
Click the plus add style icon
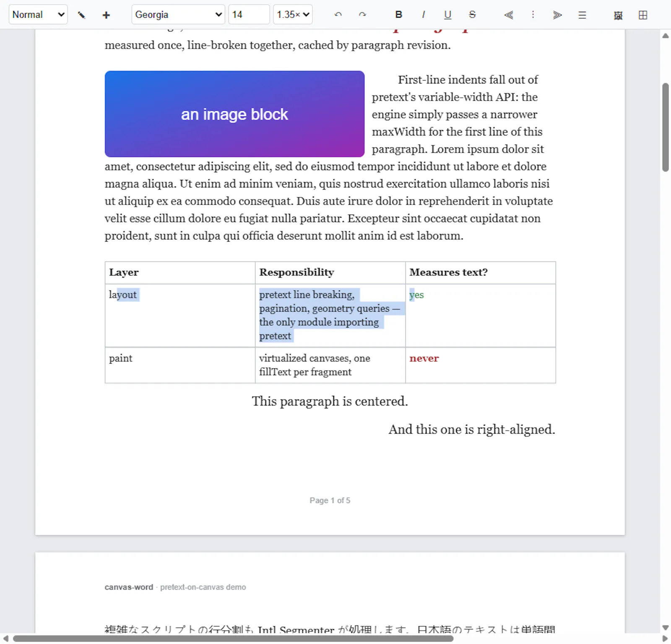coord(106,15)
